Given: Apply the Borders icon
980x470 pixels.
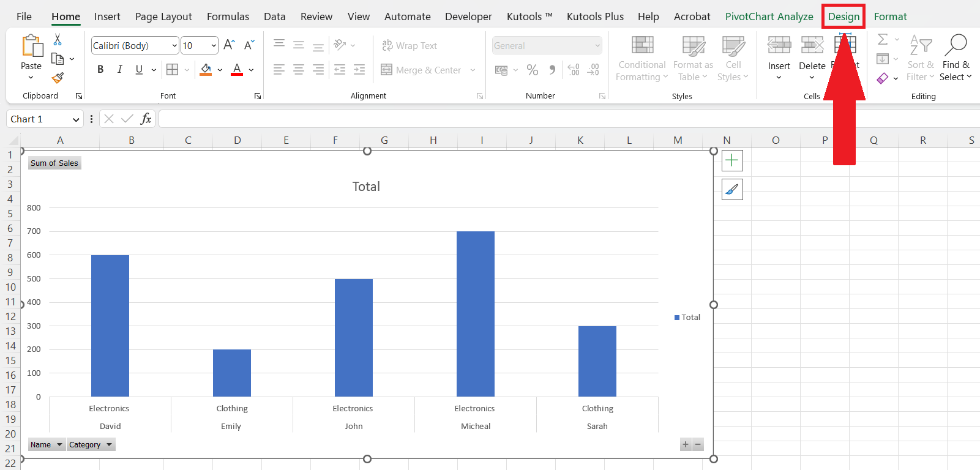Looking at the screenshot, I should pyautogui.click(x=173, y=70).
